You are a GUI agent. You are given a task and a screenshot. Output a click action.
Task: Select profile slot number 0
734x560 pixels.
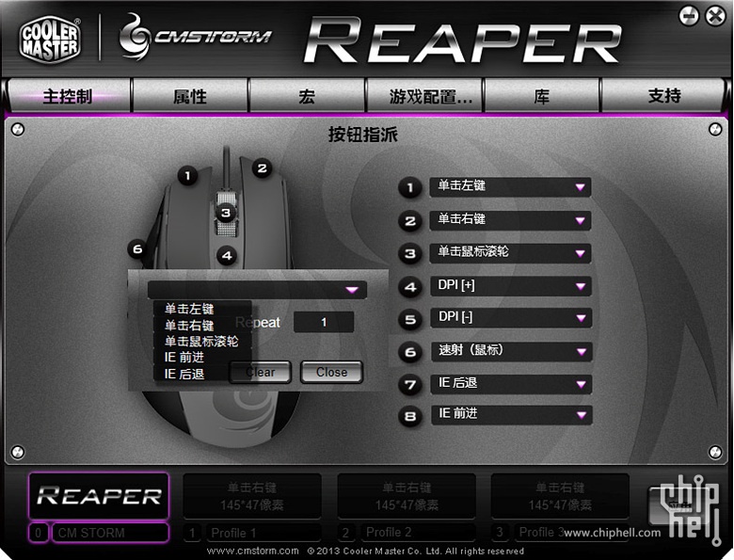[39, 533]
